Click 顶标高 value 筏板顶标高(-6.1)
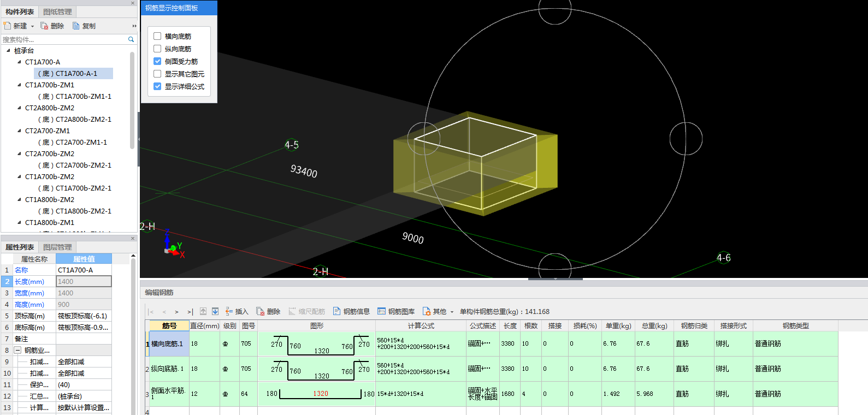This screenshot has width=868, height=415. coord(84,316)
